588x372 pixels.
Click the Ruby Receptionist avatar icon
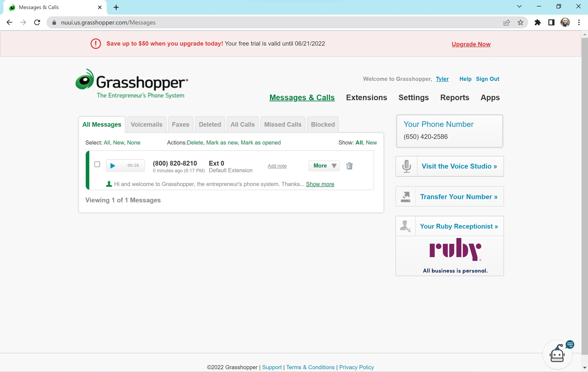coord(405,226)
